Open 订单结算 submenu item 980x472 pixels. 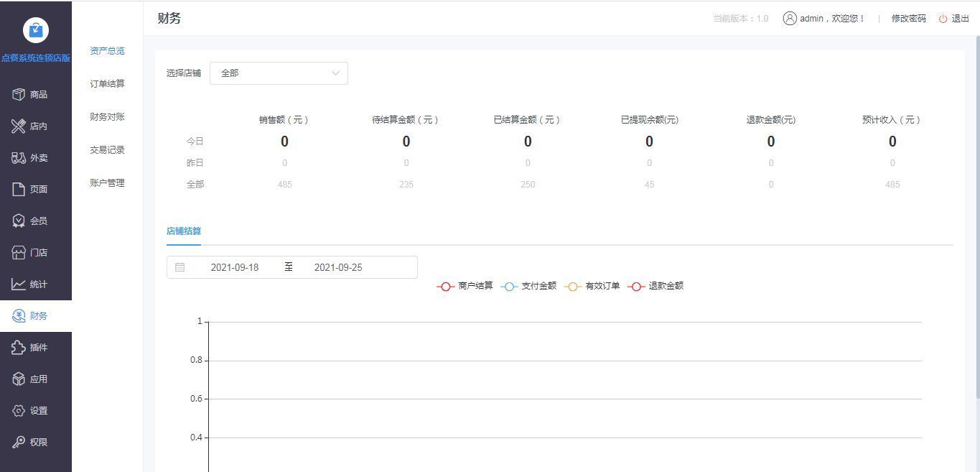click(x=107, y=84)
